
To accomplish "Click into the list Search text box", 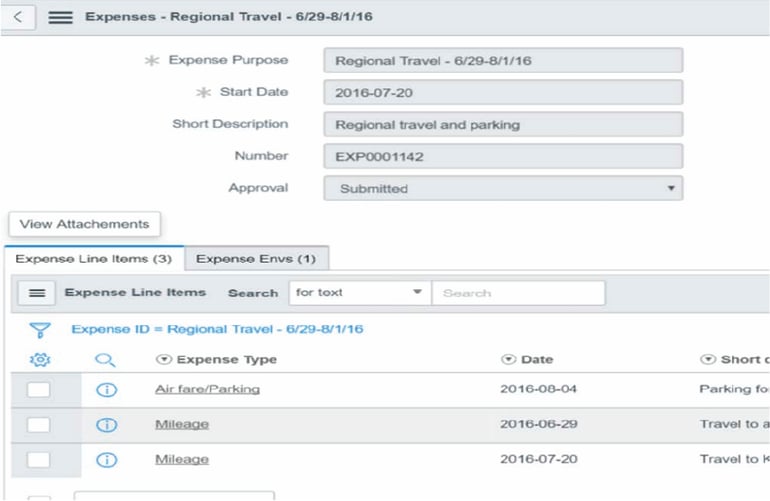I will point(518,293).
